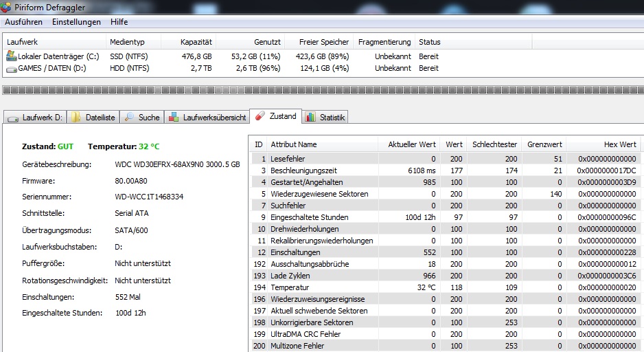This screenshot has height=352, width=644.
Task: Select the Lesefehler attribute row
Action: 446,159
